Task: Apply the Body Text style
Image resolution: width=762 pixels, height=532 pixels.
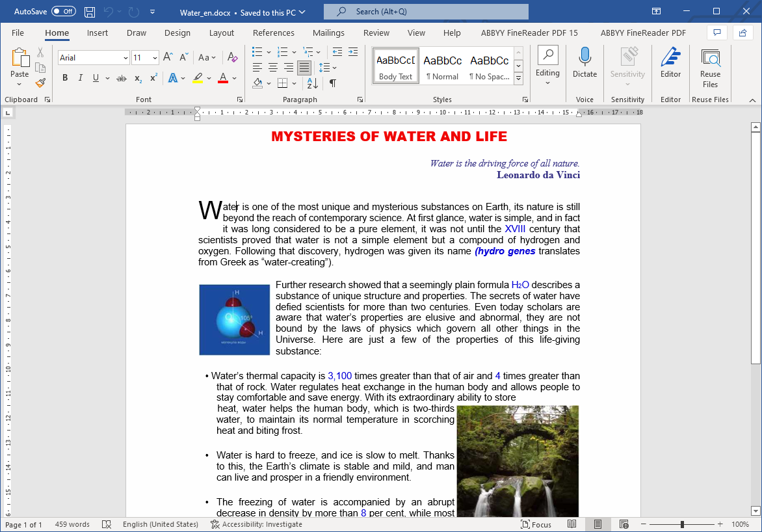Action: [395, 66]
